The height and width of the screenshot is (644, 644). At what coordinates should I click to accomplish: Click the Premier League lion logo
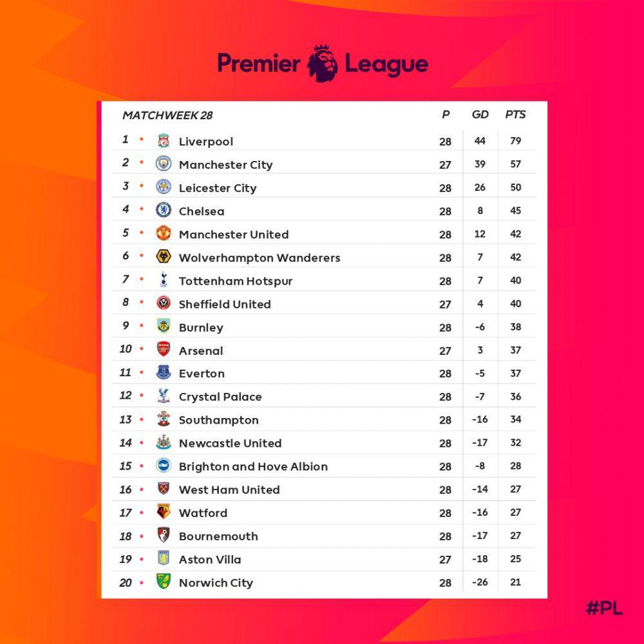(x=323, y=63)
